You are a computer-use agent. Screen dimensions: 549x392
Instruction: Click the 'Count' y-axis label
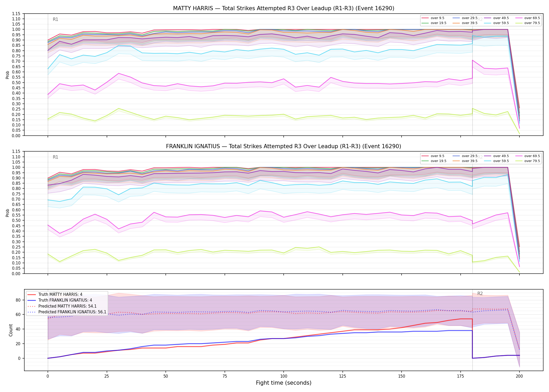coord(11,330)
